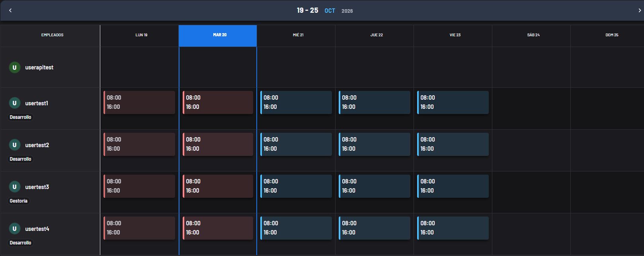This screenshot has width=644, height=256.
Task: Open usertest3's Tuesday 20 shift block
Action: [218, 186]
